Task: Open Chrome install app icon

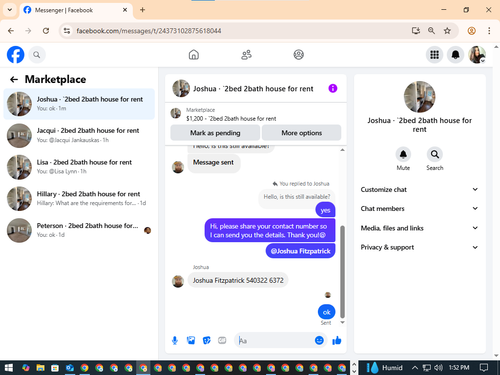Action: click(415, 31)
